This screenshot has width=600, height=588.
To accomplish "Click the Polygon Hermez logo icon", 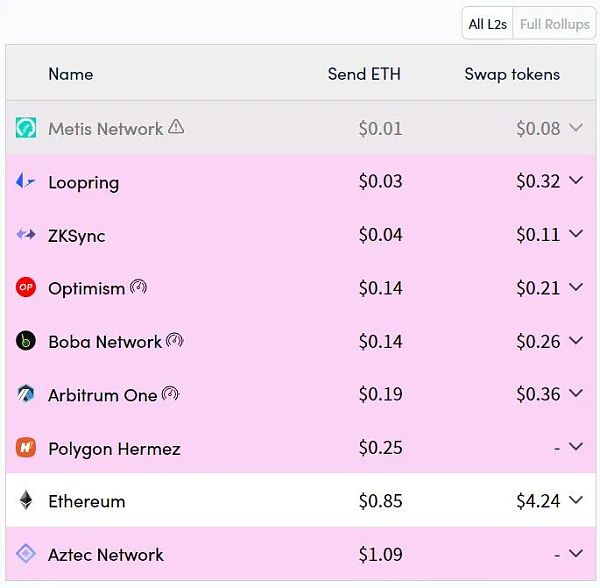I will click(x=26, y=448).
